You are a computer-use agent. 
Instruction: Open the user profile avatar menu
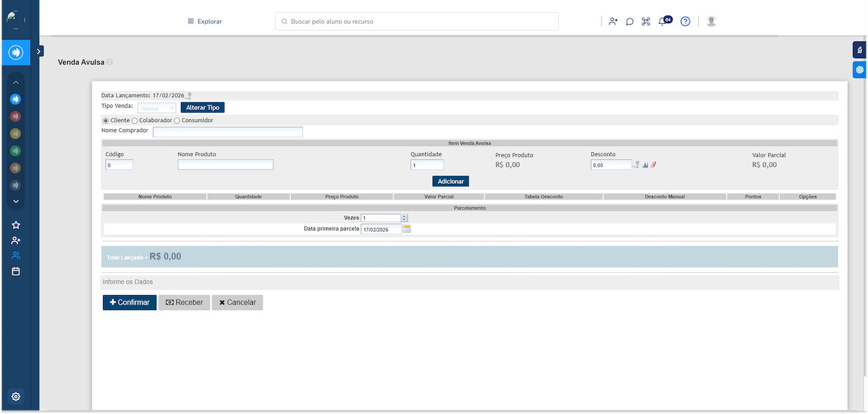[711, 22]
